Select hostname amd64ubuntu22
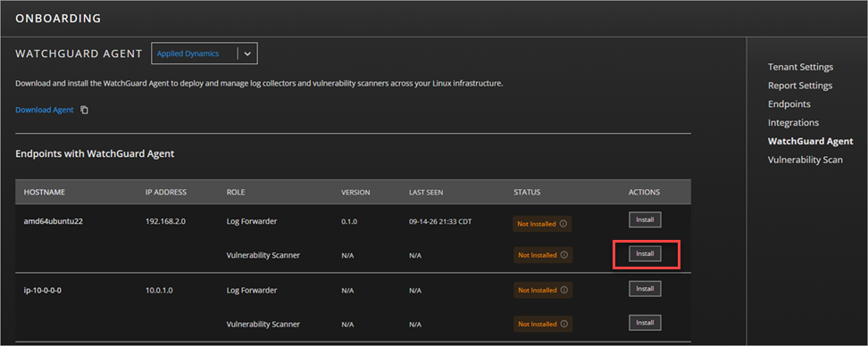Screen dimensions: 868x346 click(53, 221)
